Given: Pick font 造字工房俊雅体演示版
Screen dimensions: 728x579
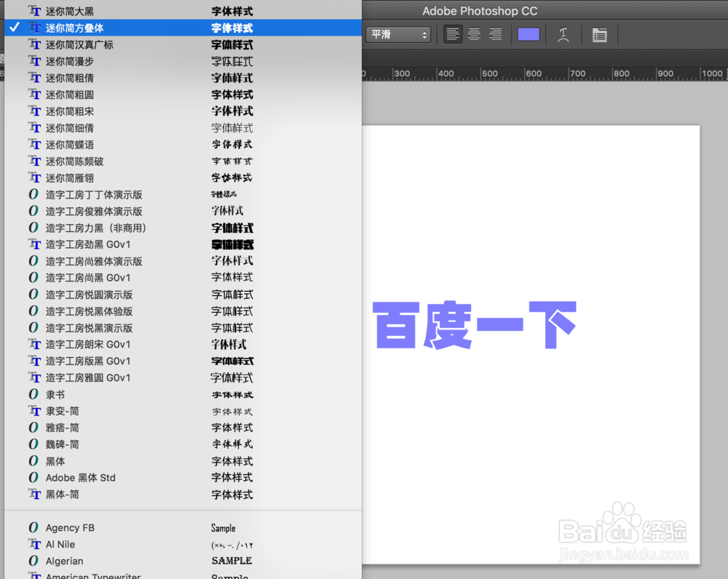Looking at the screenshot, I should tap(183, 212).
